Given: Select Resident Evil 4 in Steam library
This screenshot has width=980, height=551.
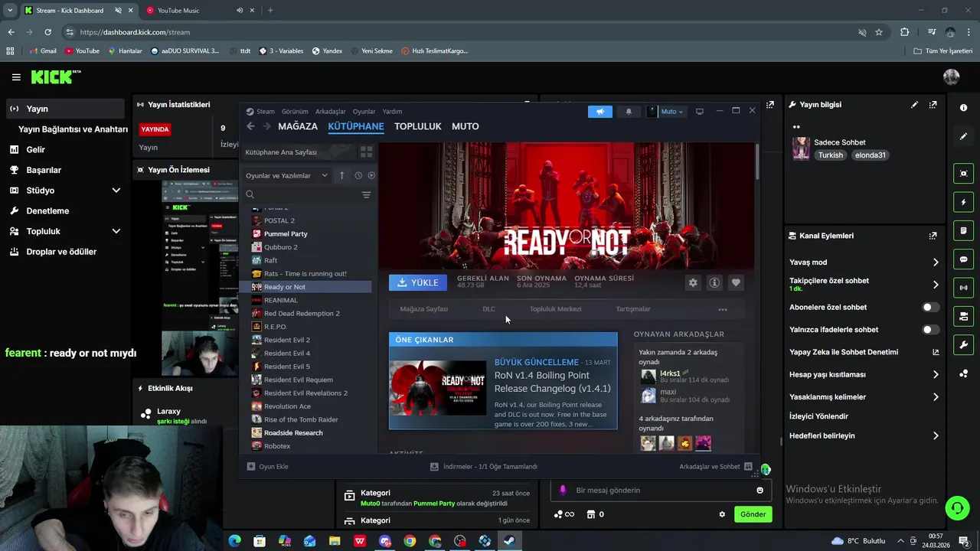Looking at the screenshot, I should click(x=312, y=354).
